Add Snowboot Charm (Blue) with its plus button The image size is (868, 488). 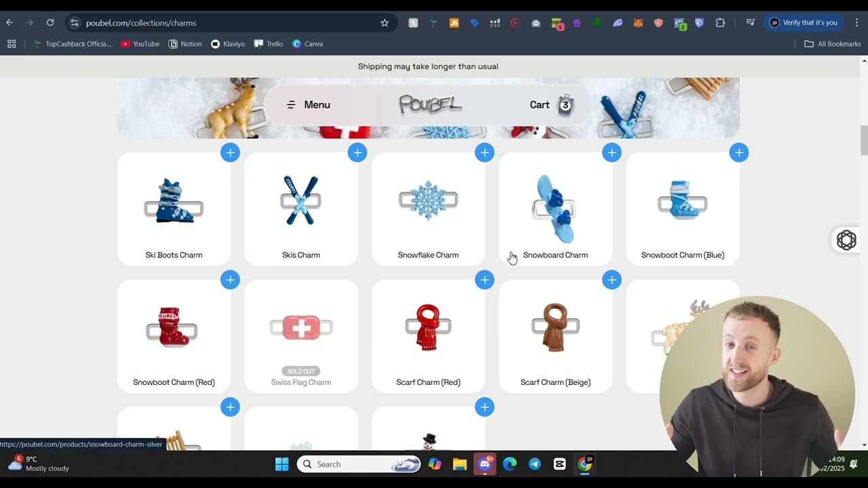[738, 152]
